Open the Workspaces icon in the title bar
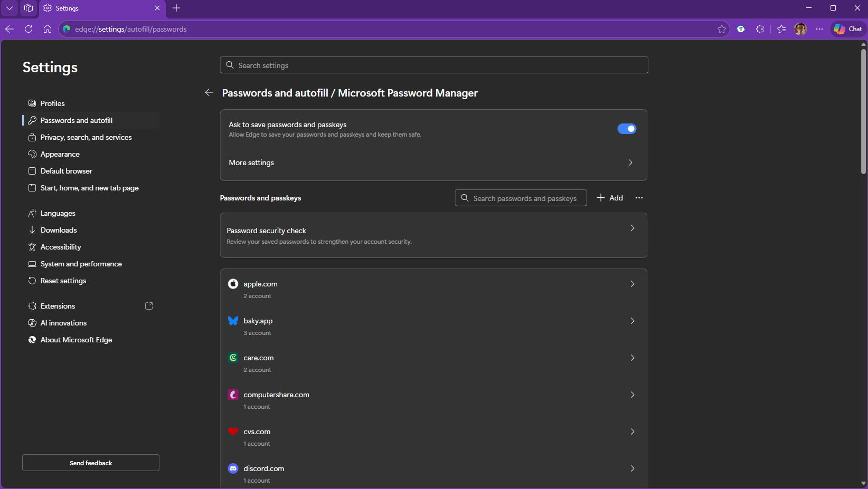 point(29,8)
